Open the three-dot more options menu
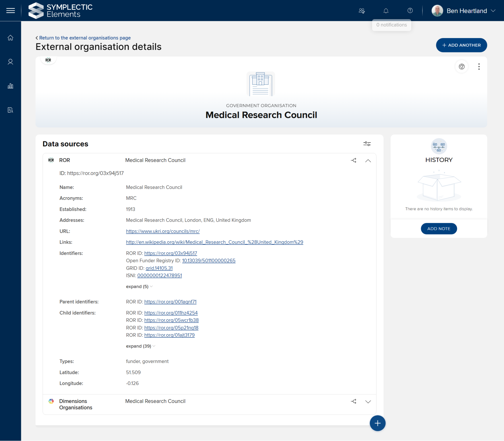 tap(479, 66)
